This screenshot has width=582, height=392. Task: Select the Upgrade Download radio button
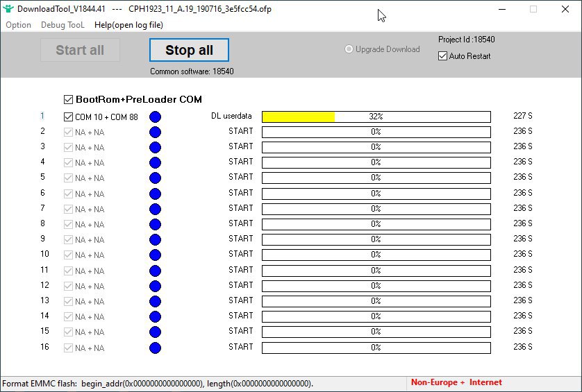[349, 49]
